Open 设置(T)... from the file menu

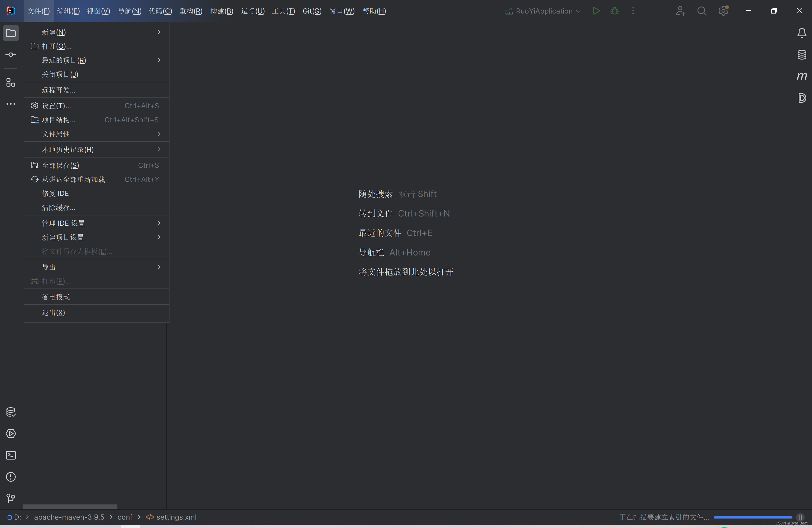coord(97,106)
